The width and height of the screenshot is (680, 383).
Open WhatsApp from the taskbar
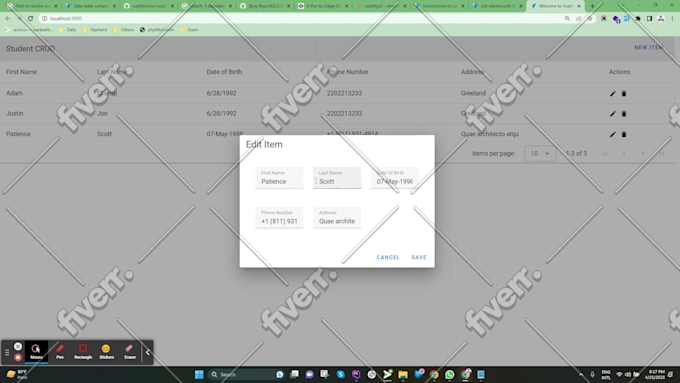(x=450, y=374)
